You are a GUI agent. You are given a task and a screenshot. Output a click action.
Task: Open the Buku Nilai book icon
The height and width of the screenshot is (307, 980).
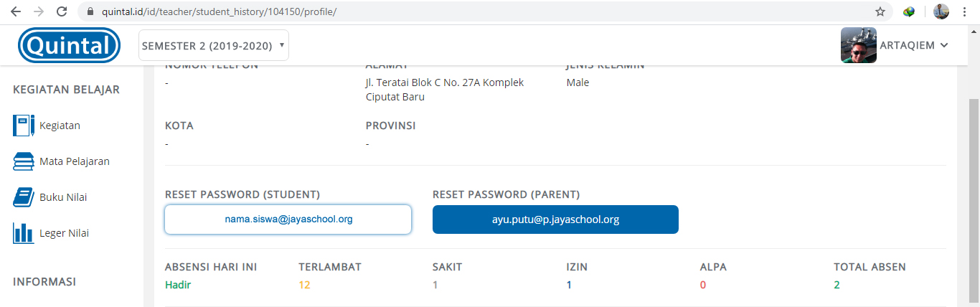tap(24, 197)
